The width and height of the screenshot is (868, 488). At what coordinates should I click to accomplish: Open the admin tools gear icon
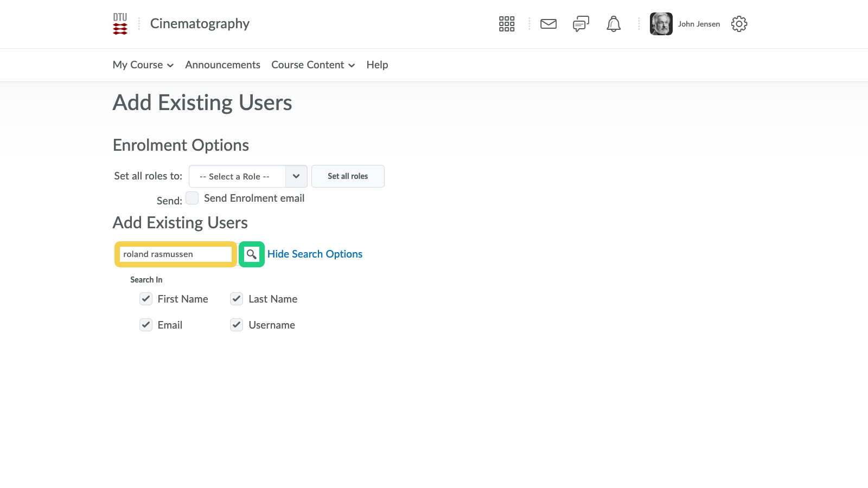(739, 24)
